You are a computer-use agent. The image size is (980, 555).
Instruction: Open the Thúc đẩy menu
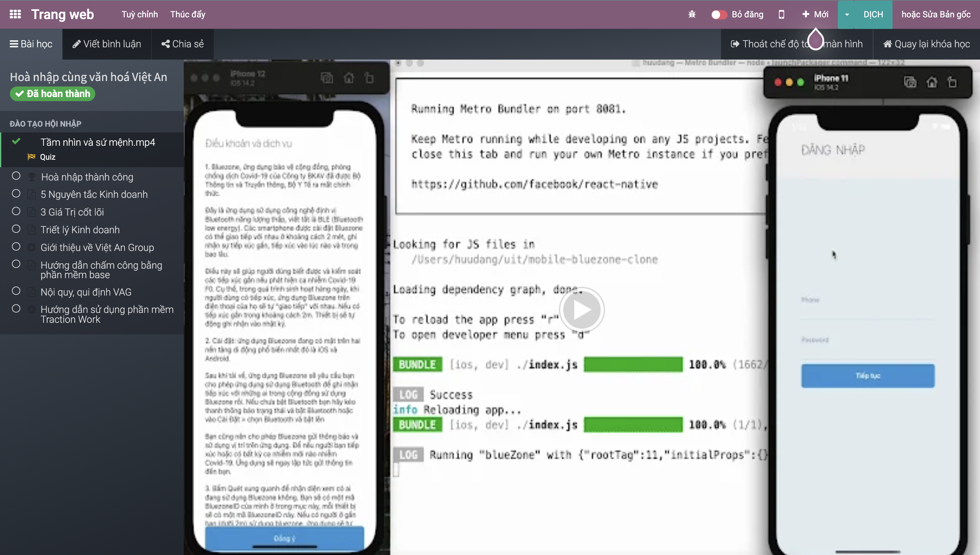187,15
